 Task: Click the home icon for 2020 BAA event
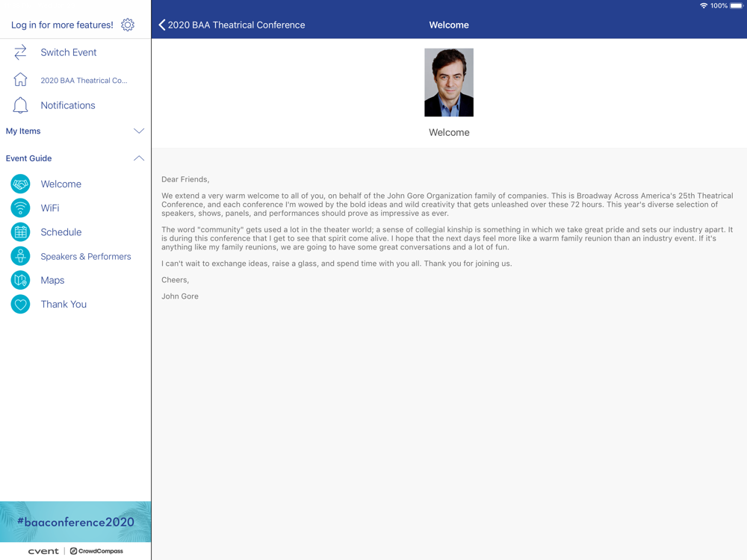pyautogui.click(x=20, y=80)
